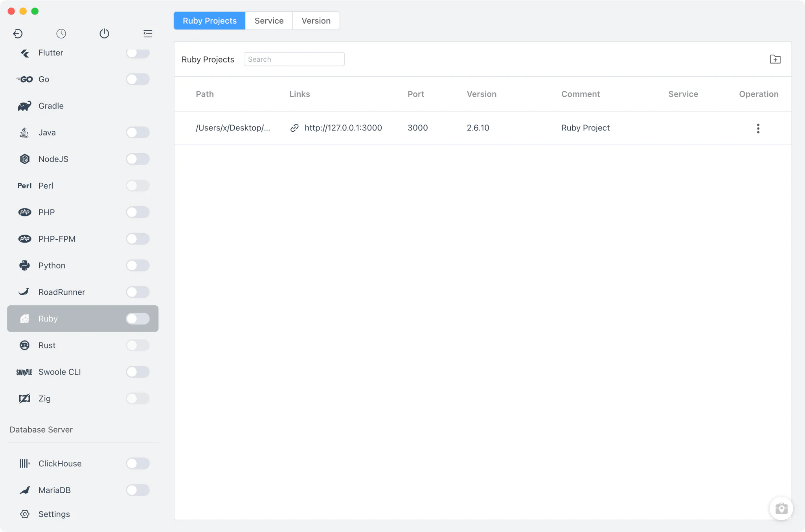This screenshot has height=532, width=805.
Task: Click the RoadRunner bird icon
Action: pyautogui.click(x=24, y=292)
